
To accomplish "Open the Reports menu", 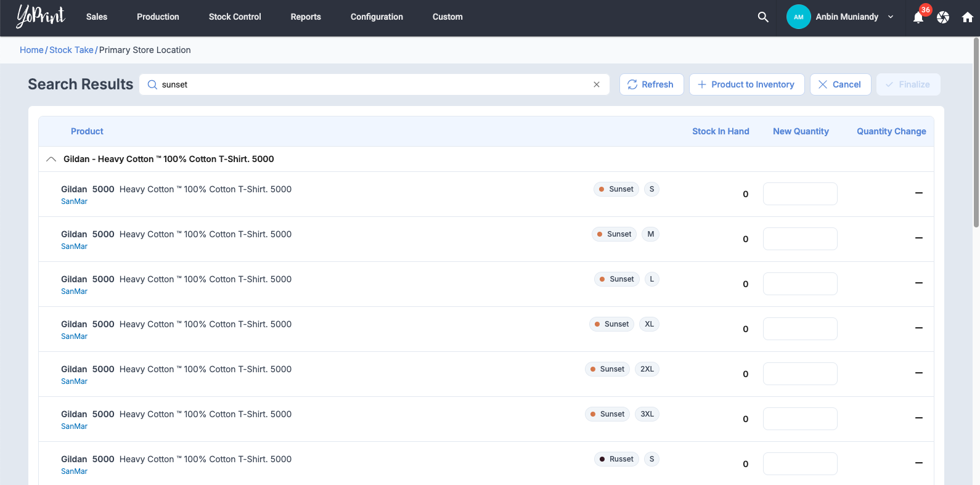I will pos(306,17).
